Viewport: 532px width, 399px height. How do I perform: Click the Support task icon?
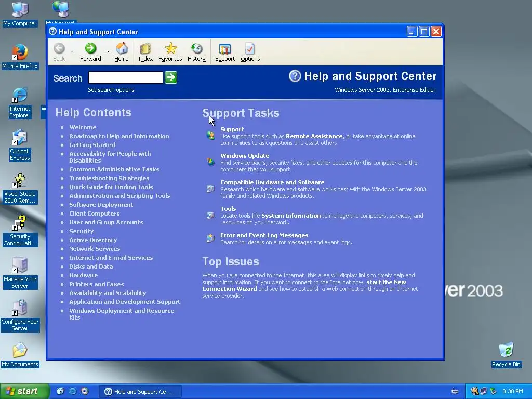pos(211,136)
